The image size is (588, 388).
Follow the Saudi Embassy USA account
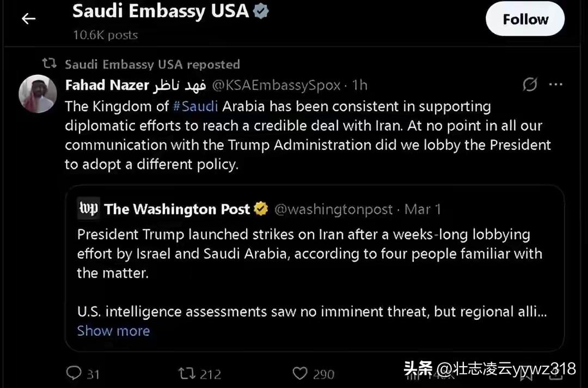point(525,20)
